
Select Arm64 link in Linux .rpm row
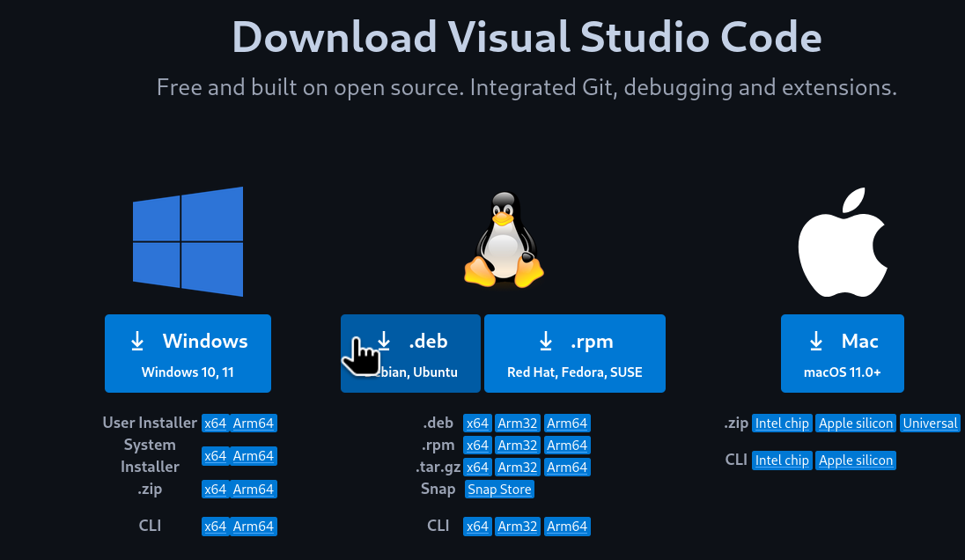(x=567, y=446)
